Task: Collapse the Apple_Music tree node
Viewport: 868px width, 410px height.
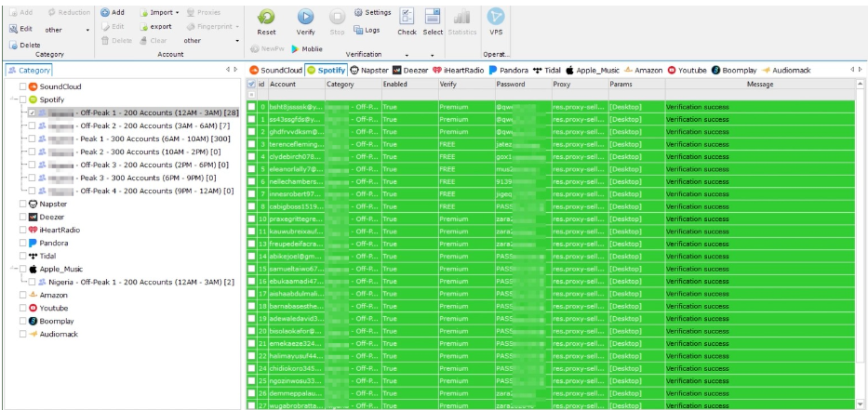Action: coord(13,269)
